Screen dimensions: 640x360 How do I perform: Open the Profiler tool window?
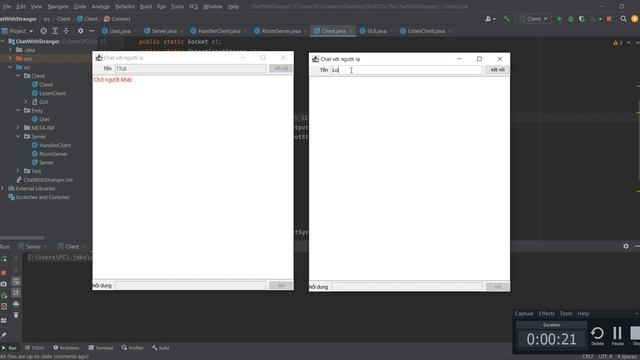click(x=132, y=348)
